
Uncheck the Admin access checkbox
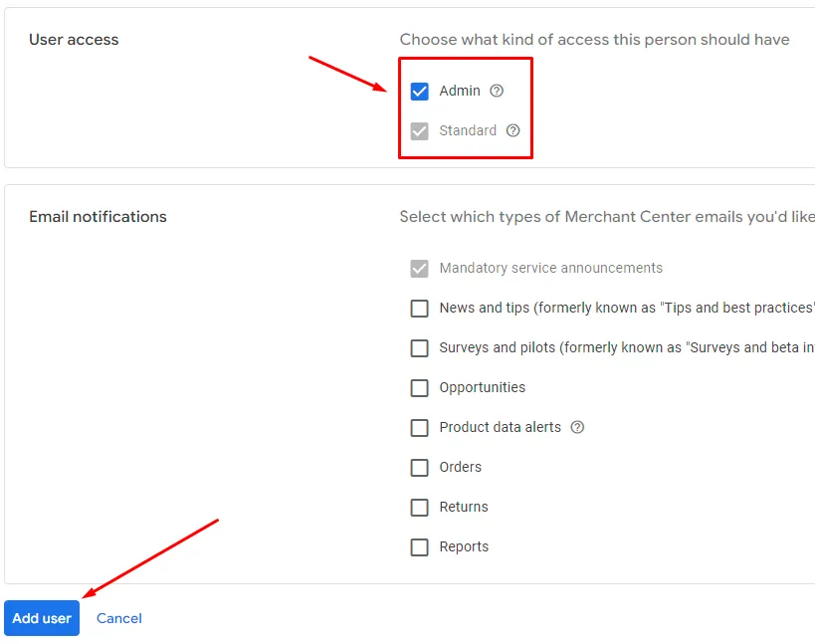(420, 91)
